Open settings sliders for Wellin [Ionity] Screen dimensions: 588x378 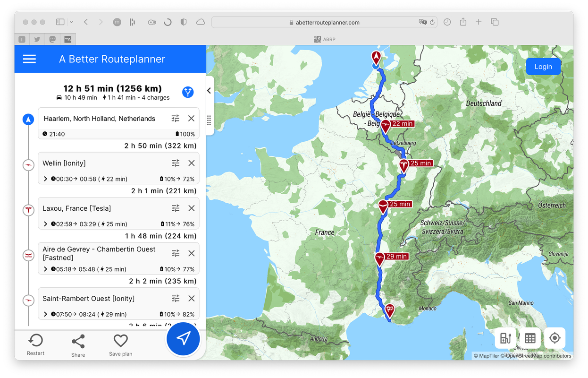point(176,163)
